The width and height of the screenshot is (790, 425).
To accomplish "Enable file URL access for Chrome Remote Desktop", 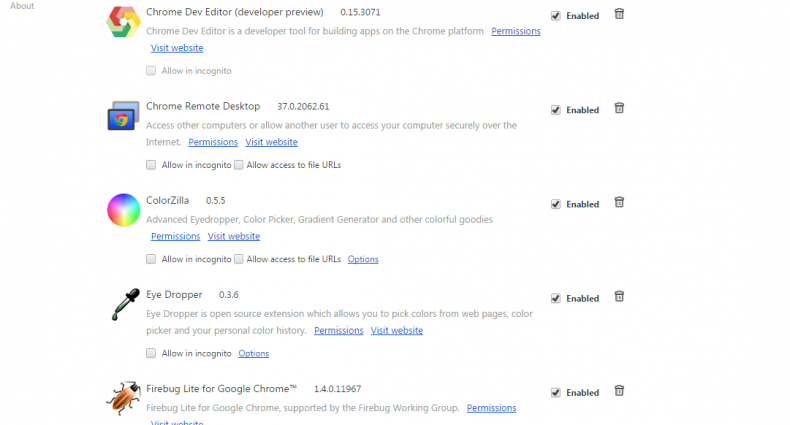I will [239, 165].
